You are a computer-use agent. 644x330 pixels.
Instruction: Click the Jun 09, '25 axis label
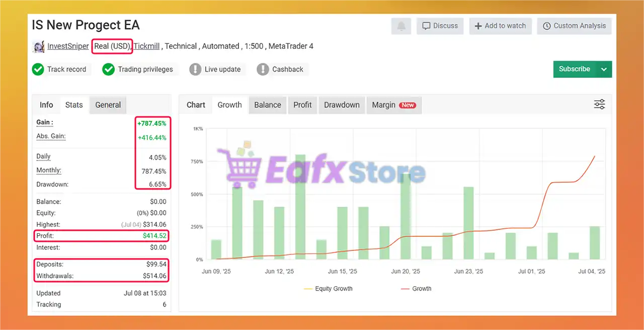[x=216, y=272]
